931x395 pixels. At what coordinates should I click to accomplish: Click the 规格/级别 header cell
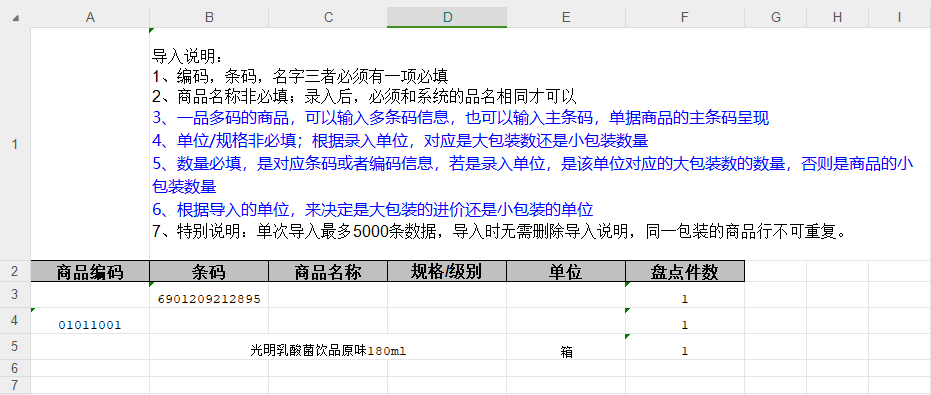pyautogui.click(x=447, y=271)
